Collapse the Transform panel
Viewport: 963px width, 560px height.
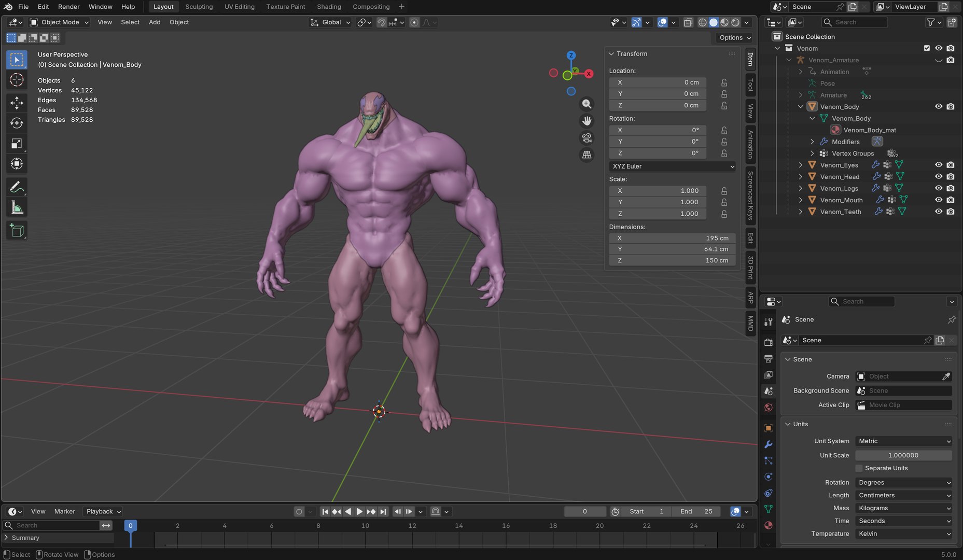(611, 54)
